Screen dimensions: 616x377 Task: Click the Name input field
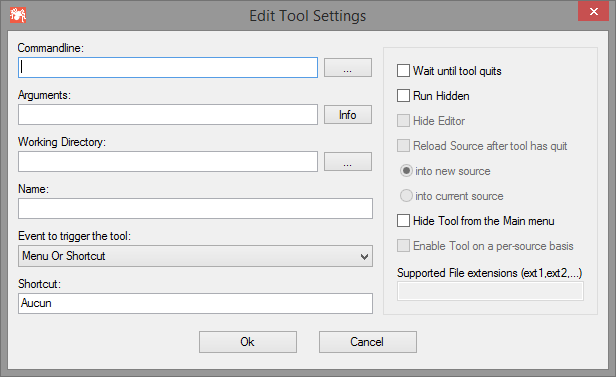(195, 209)
